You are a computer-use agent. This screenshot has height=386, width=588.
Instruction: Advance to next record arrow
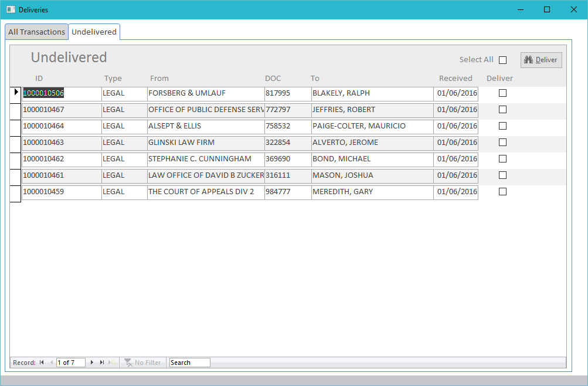click(92, 363)
